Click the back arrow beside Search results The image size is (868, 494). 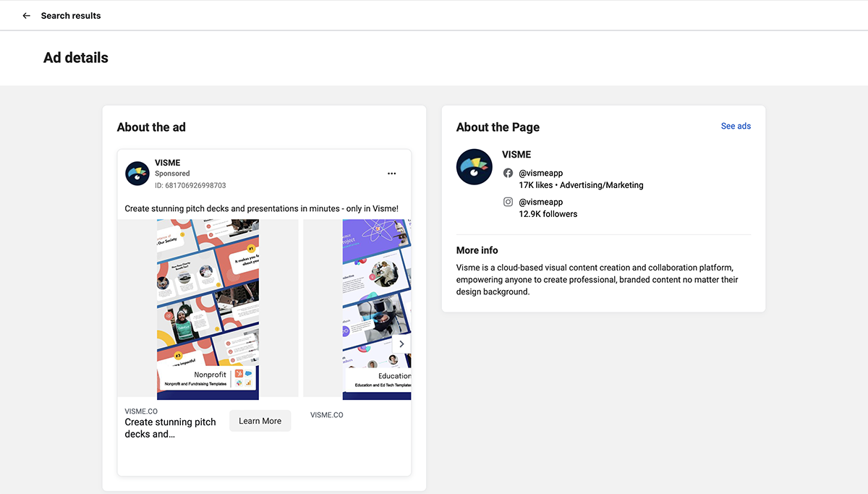[x=27, y=16]
